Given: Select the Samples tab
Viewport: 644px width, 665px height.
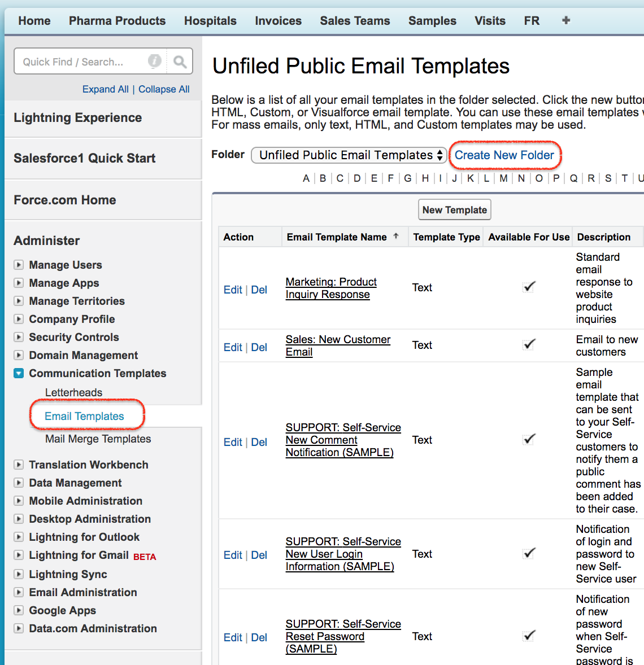Looking at the screenshot, I should tap(432, 21).
